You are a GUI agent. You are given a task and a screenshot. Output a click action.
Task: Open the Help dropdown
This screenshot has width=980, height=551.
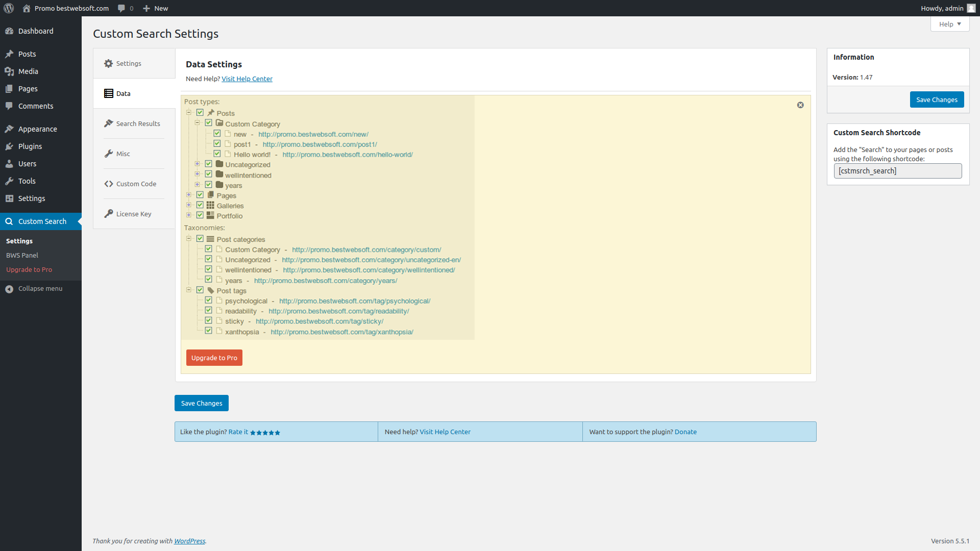(949, 24)
